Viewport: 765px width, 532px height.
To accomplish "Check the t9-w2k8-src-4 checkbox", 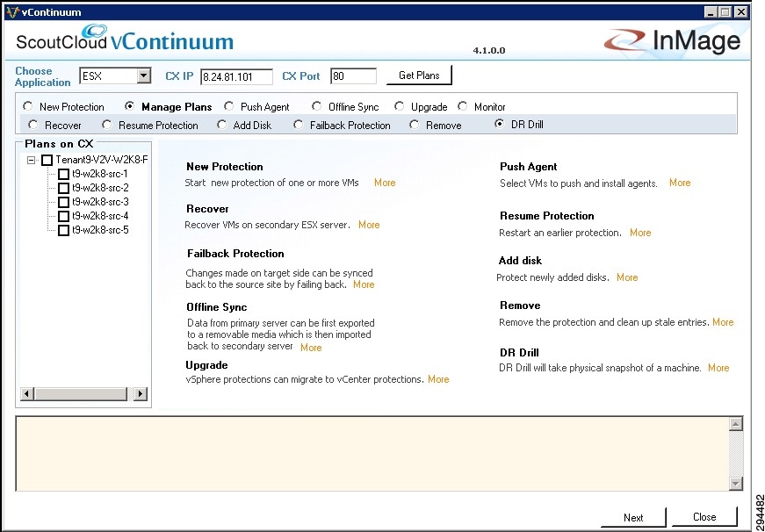I will point(63,217).
